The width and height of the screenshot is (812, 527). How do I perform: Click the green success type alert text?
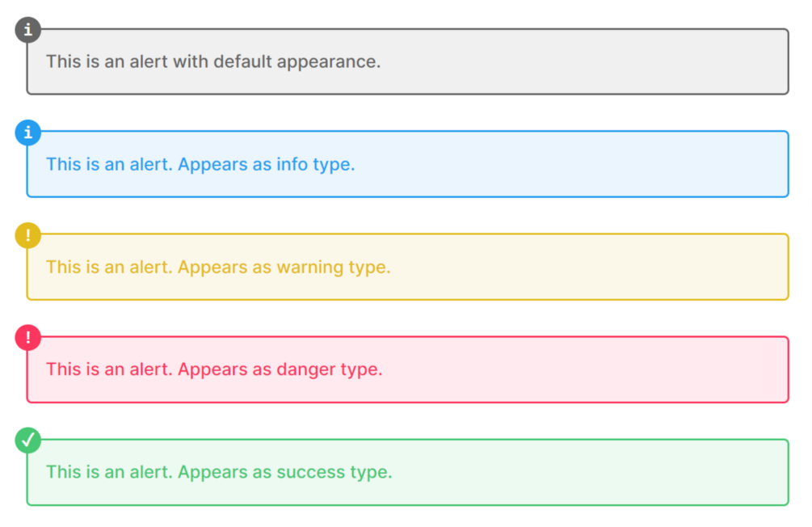[219, 472]
